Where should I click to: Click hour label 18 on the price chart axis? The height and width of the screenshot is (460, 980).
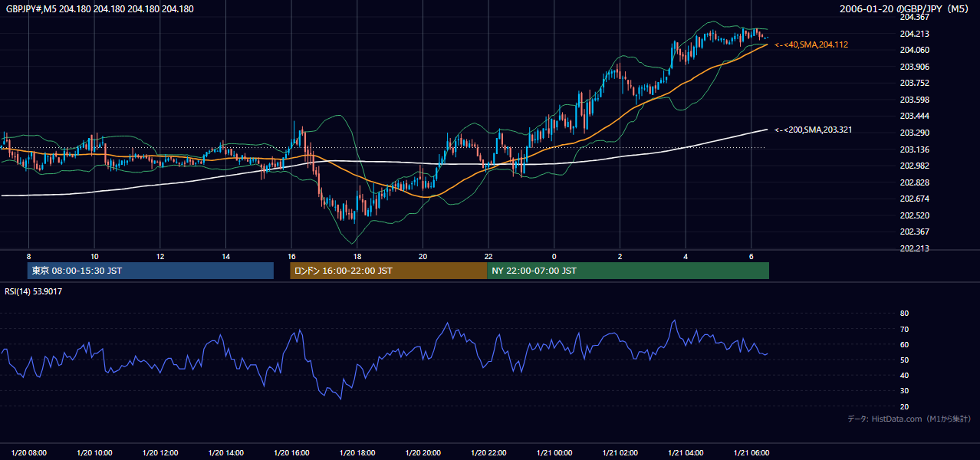(357, 256)
